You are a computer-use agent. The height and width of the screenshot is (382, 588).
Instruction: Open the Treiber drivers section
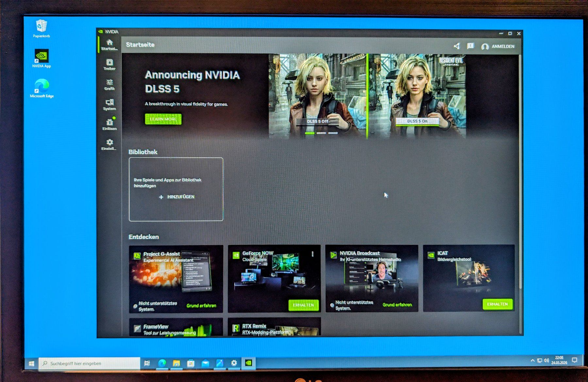[x=109, y=65]
